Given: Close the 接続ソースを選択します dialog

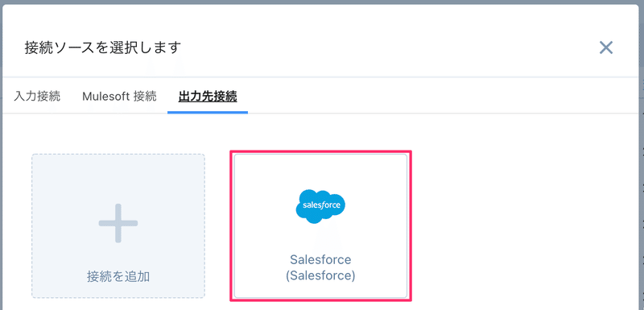Looking at the screenshot, I should pos(606,48).
